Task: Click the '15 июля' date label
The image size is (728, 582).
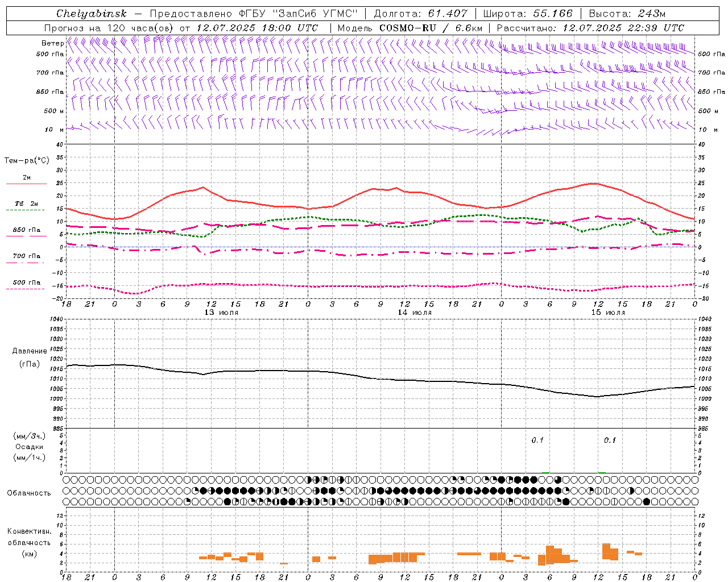Action: pos(608,313)
